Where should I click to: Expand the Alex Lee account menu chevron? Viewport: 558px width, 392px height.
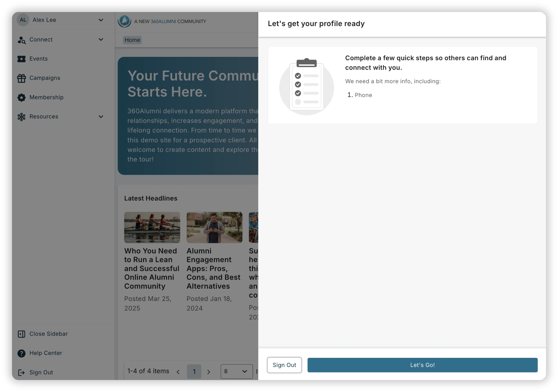(x=101, y=20)
